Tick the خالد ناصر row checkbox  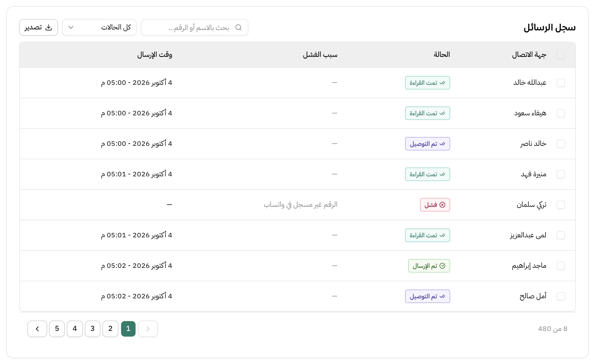561,144
